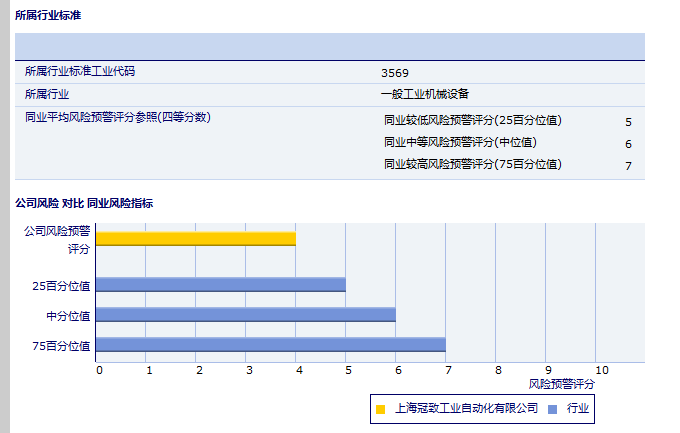Click the blue legend swatch for 行业
This screenshot has height=433, width=680.
tap(552, 408)
